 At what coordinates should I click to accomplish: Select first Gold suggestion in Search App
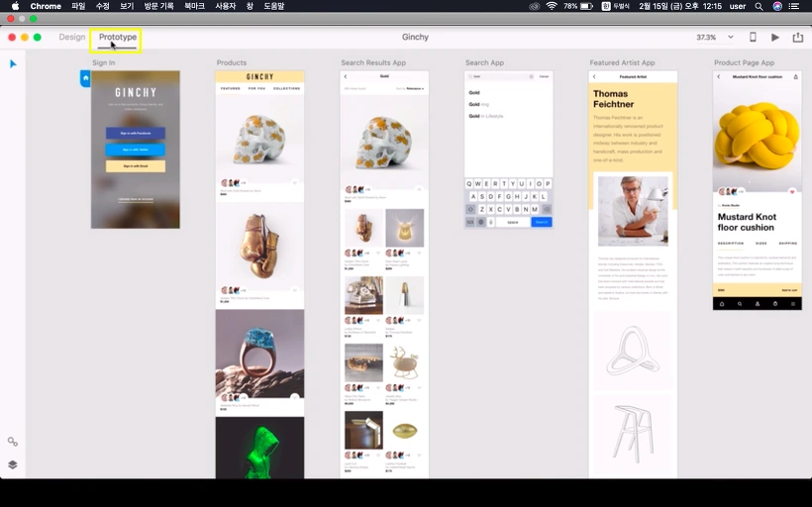tap(474, 93)
